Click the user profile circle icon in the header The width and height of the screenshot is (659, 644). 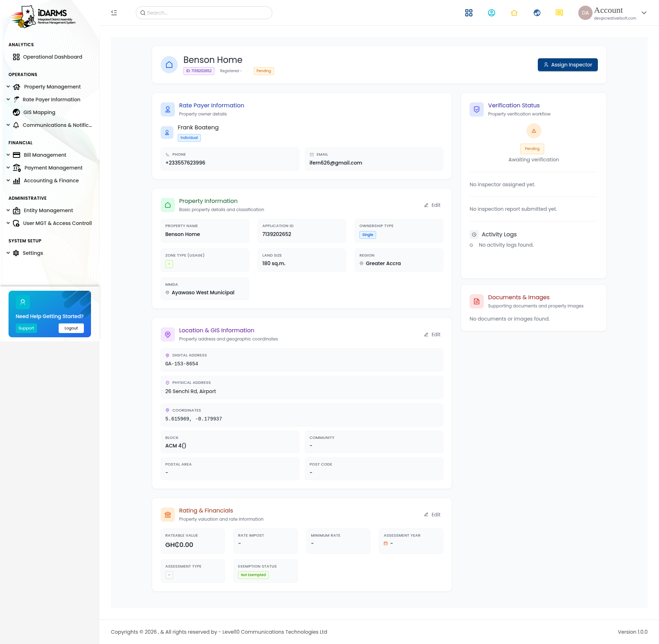[x=492, y=13]
